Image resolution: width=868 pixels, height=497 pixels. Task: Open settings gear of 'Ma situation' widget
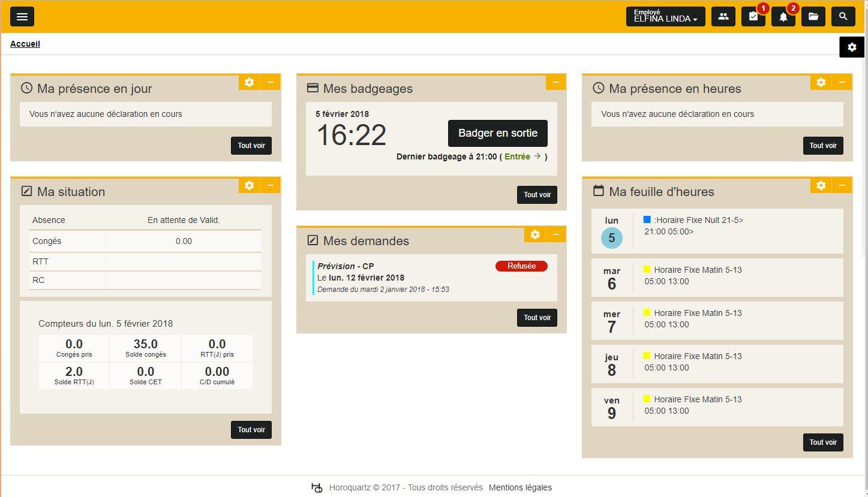[249, 185]
